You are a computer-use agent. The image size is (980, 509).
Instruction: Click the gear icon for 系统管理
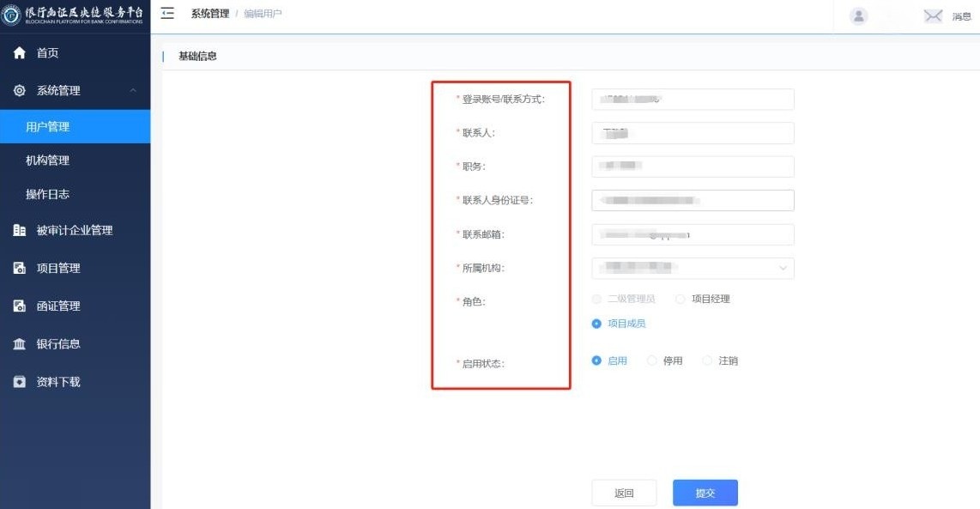coord(19,91)
